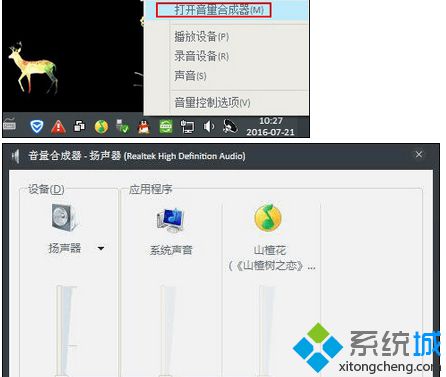Click the satellite dish tray icon
Viewport: 446px width, 377px height.
(x=230, y=127)
